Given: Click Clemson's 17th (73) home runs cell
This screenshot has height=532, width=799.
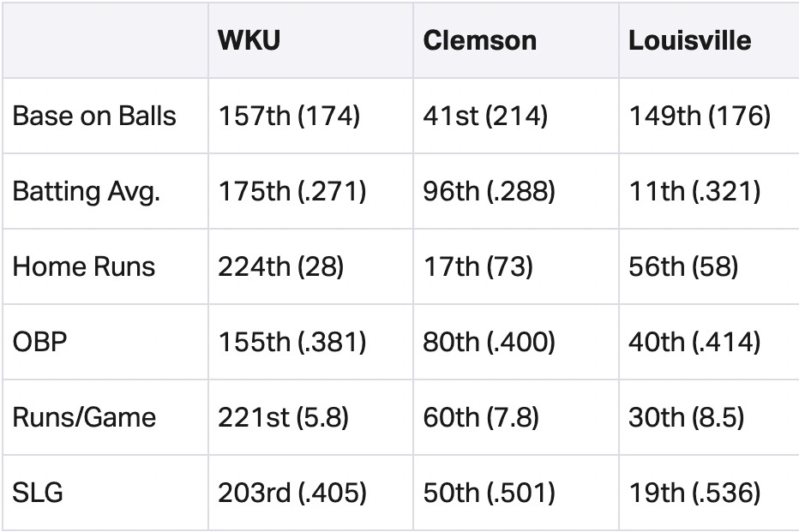Looking at the screenshot, I should (478, 266).
